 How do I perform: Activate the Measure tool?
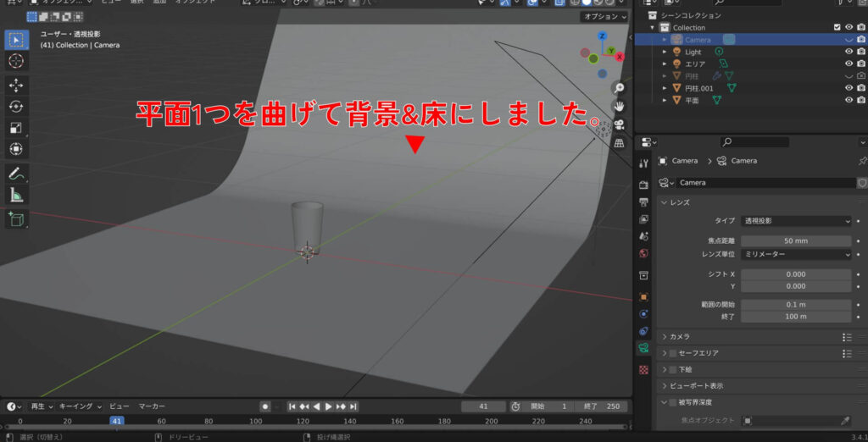17,195
